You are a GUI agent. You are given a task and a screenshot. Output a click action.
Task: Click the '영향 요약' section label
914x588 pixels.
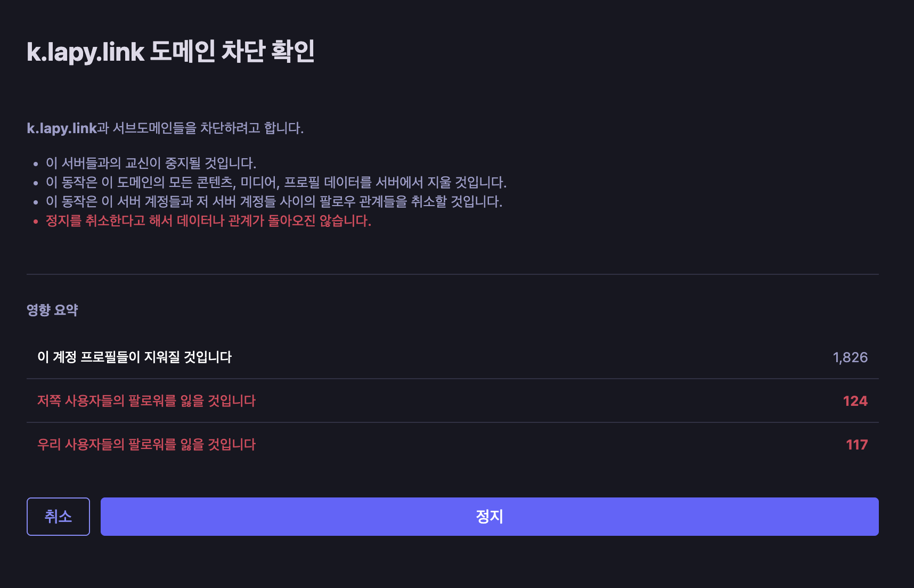pyautogui.click(x=52, y=310)
